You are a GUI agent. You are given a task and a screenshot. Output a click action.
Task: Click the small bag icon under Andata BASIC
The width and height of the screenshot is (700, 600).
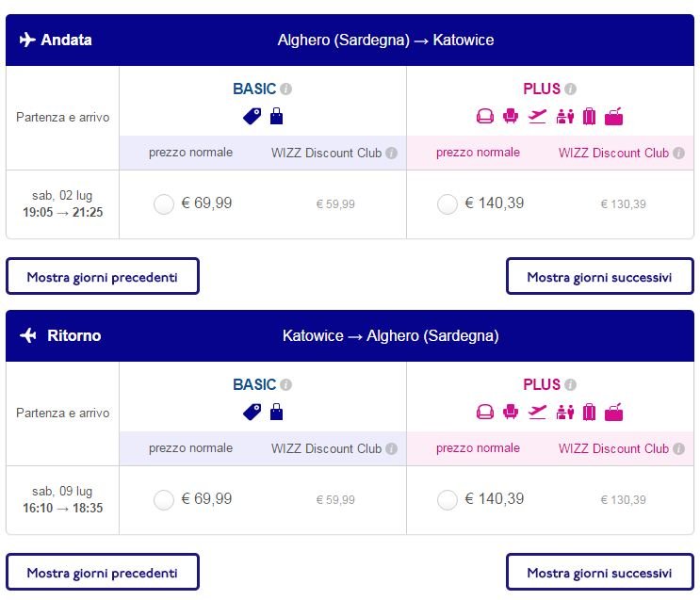point(276,116)
